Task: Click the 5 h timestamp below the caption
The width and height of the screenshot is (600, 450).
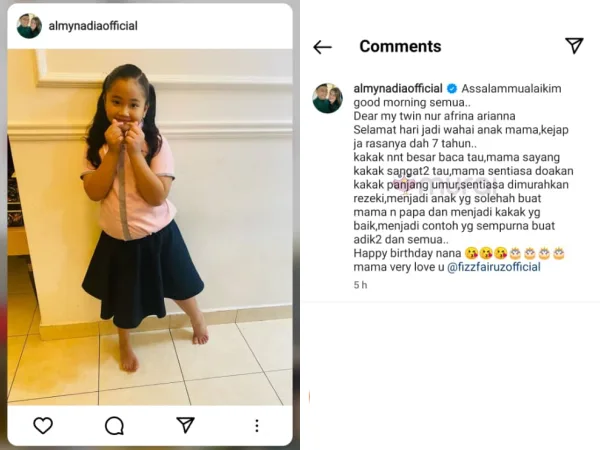Action: point(360,285)
